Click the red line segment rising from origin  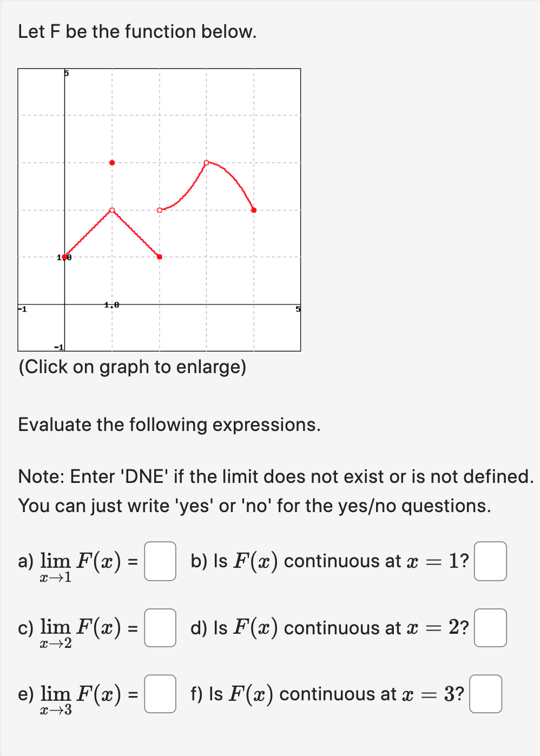coord(88,233)
